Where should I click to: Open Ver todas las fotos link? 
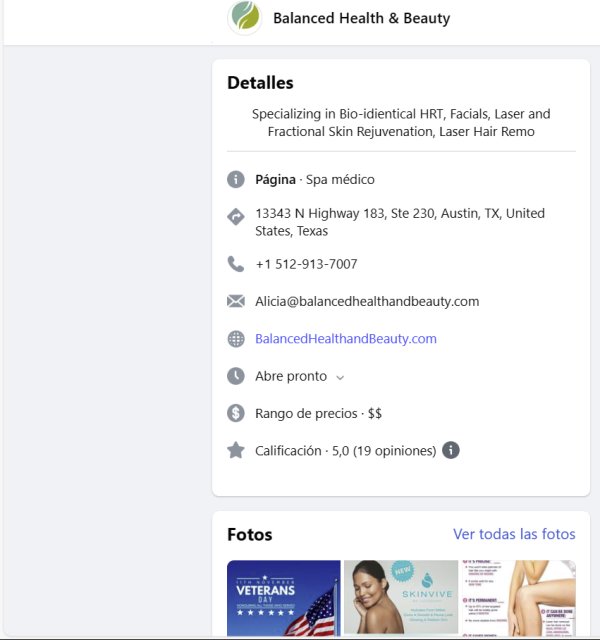coord(514,534)
